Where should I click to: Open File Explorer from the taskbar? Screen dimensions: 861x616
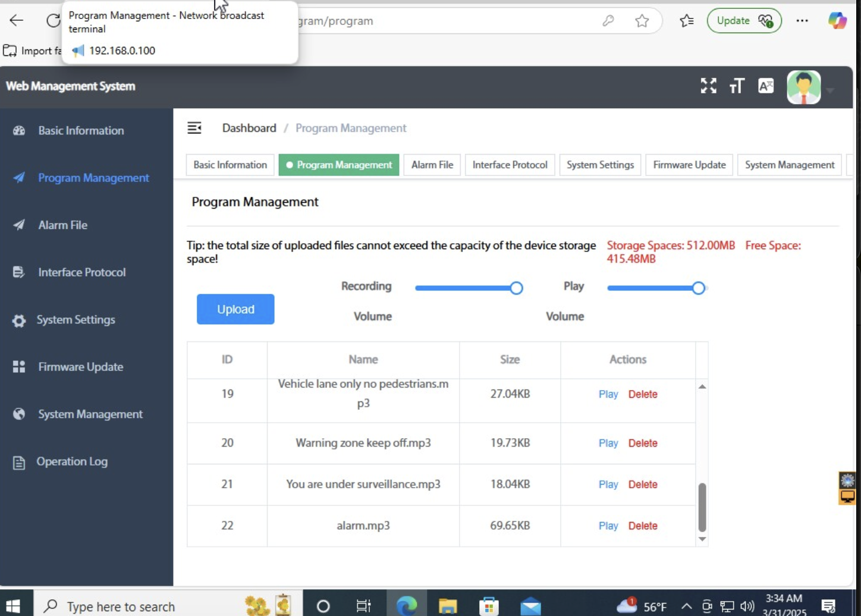[x=448, y=606]
